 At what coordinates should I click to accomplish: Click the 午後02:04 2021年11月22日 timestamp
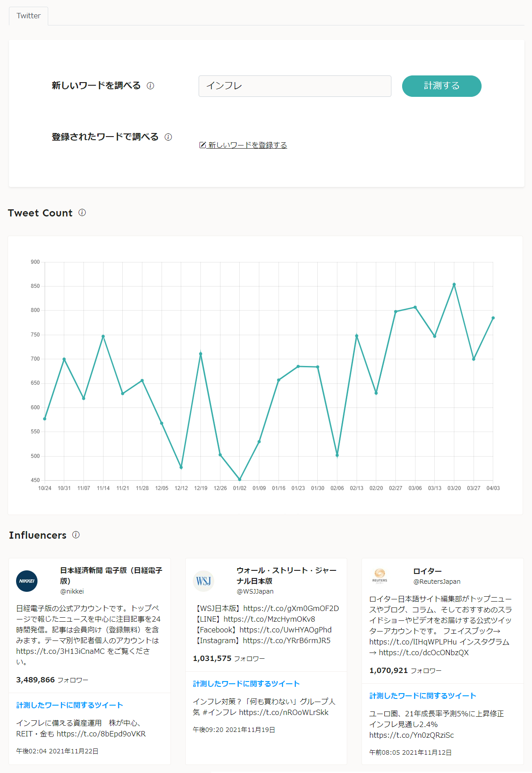point(57,751)
